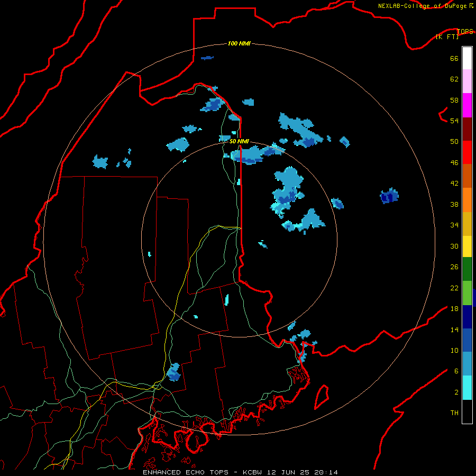Click the legend value 10
476x476 pixels.
tap(454, 351)
